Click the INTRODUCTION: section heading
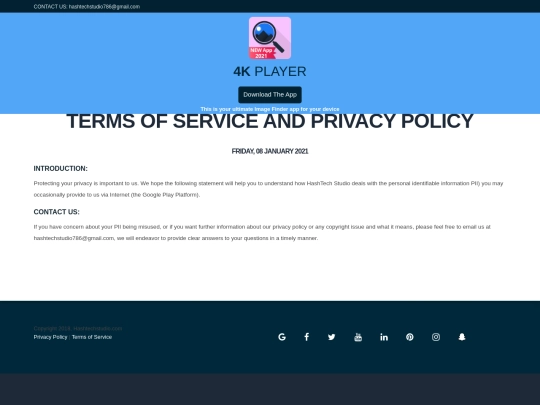Screen dimensions: 540x405 [61, 168]
